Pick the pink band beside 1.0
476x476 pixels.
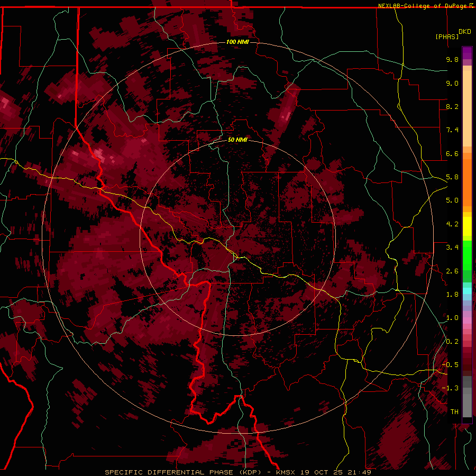467,321
